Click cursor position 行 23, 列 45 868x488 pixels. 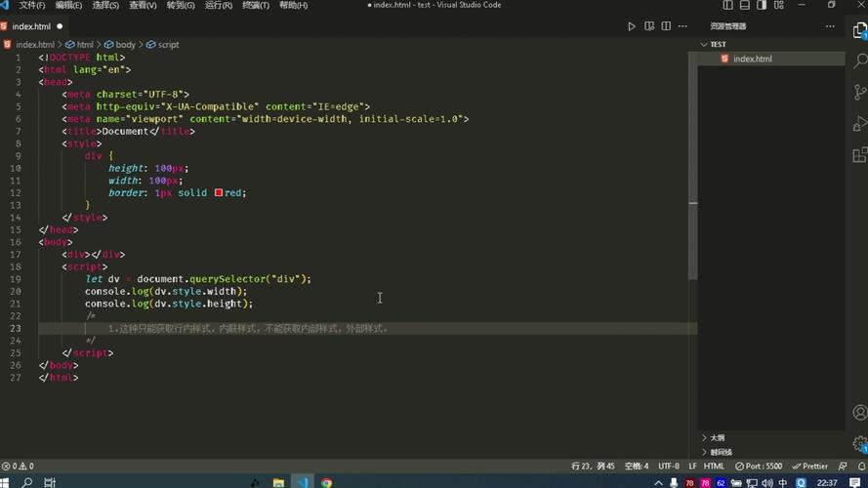pos(593,467)
